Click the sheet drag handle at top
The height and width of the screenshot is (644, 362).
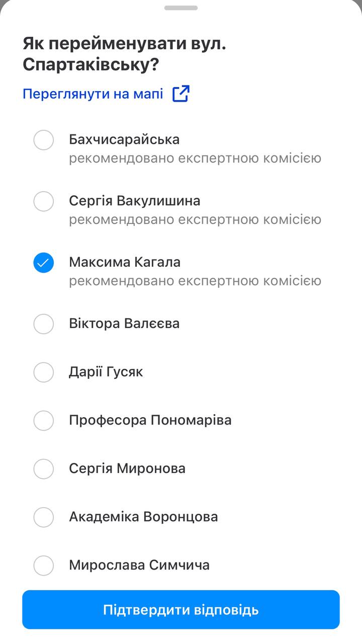[x=181, y=8]
